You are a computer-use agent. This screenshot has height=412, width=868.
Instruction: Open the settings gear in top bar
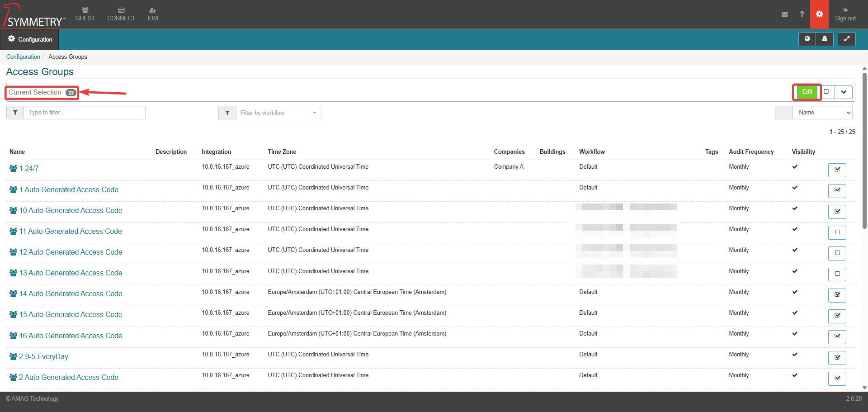point(819,14)
